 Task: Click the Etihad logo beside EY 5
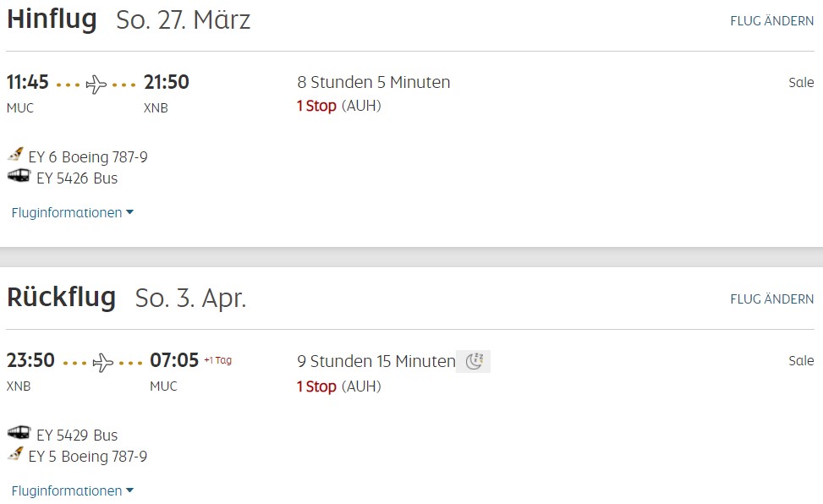(15, 454)
